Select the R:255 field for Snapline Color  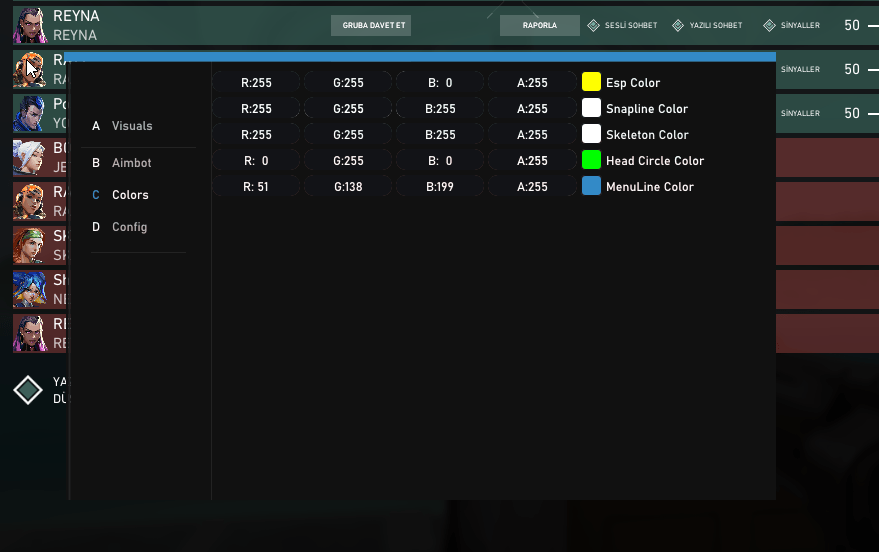click(256, 109)
